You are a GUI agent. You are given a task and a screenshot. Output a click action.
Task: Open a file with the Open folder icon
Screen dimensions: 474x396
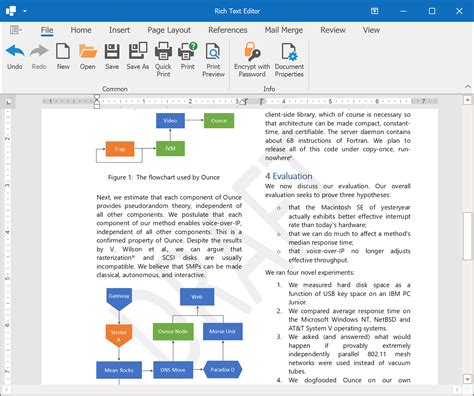pyautogui.click(x=88, y=51)
